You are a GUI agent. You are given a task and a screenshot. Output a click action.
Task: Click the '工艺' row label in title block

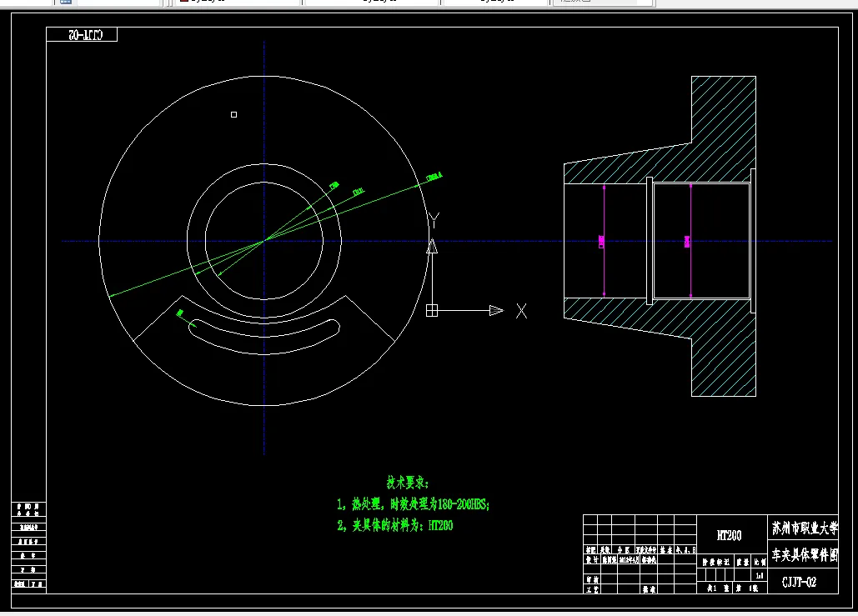(591, 589)
